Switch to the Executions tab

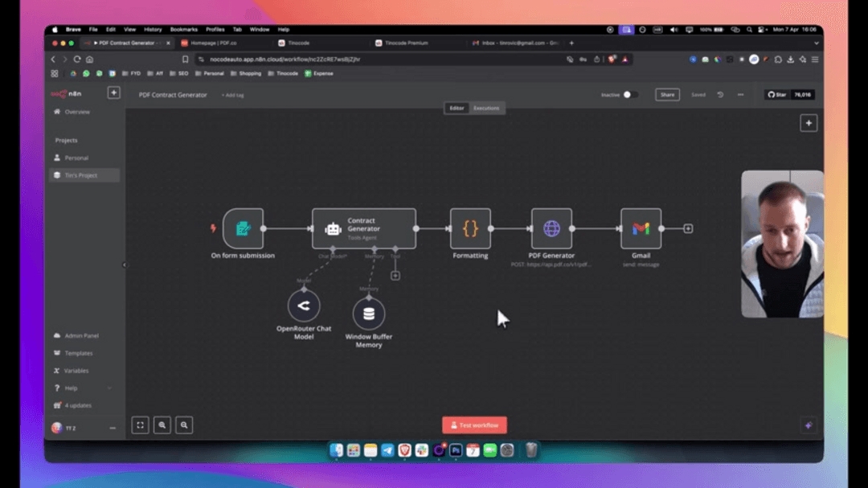coord(487,107)
